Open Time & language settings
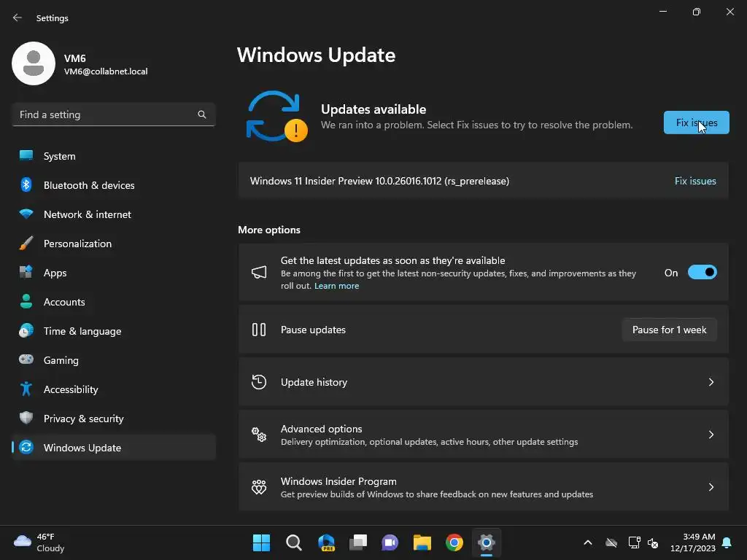This screenshot has height=560, width=747. (114, 330)
